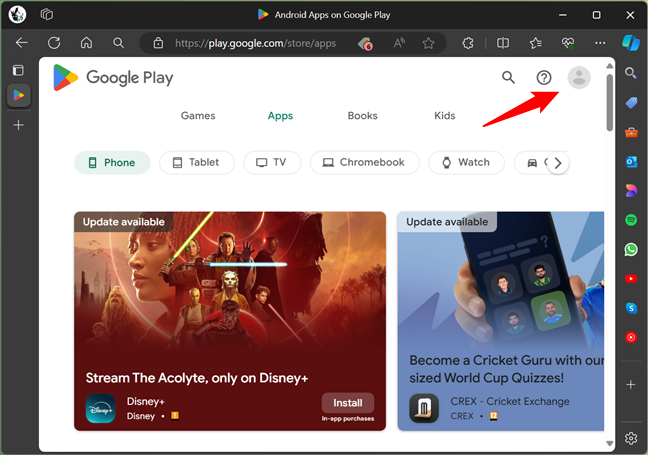Open the Favorites list icon
This screenshot has width=648, height=455.
pos(536,43)
